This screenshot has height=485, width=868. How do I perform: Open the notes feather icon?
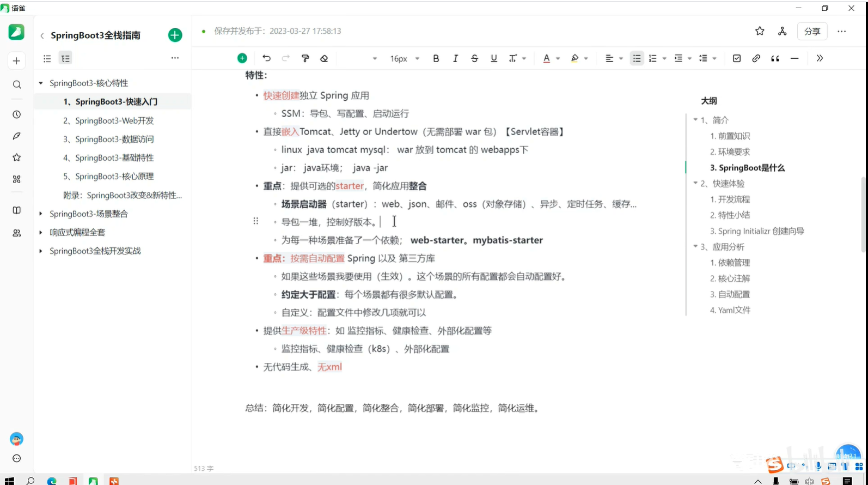(x=17, y=136)
